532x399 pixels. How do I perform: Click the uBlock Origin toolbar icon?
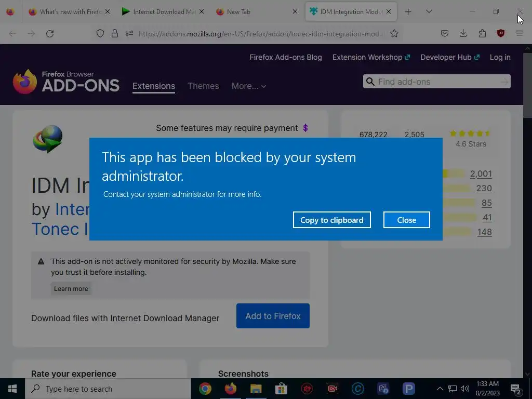point(500,33)
